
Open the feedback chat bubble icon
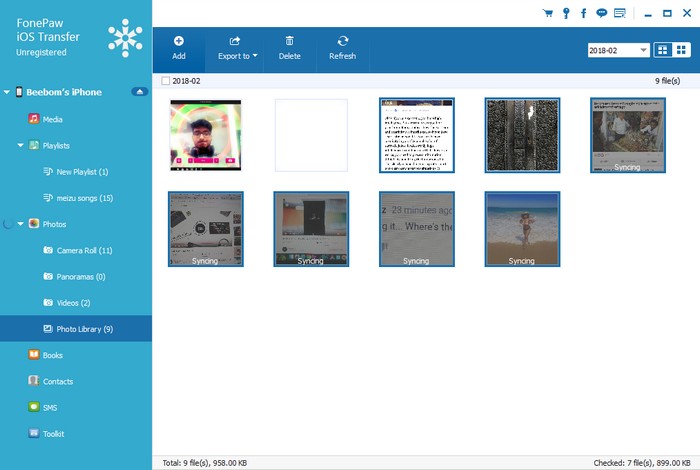(601, 13)
